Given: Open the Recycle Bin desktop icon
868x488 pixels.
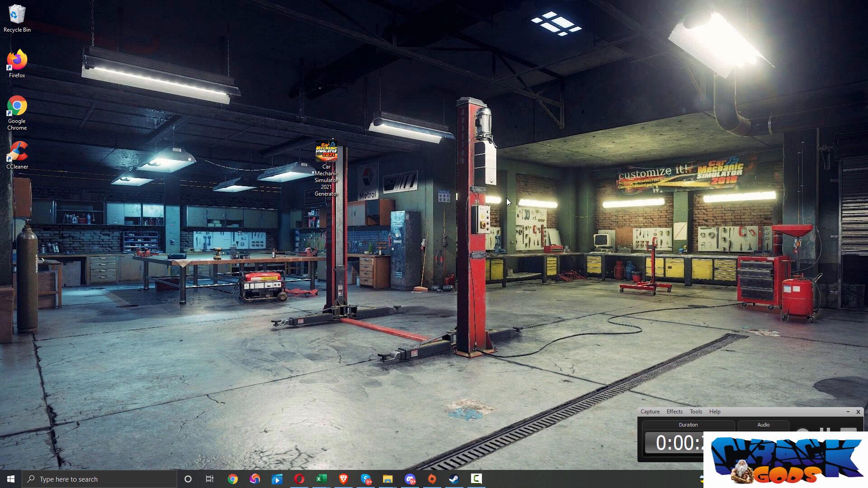Looking at the screenshot, I should click(x=17, y=18).
